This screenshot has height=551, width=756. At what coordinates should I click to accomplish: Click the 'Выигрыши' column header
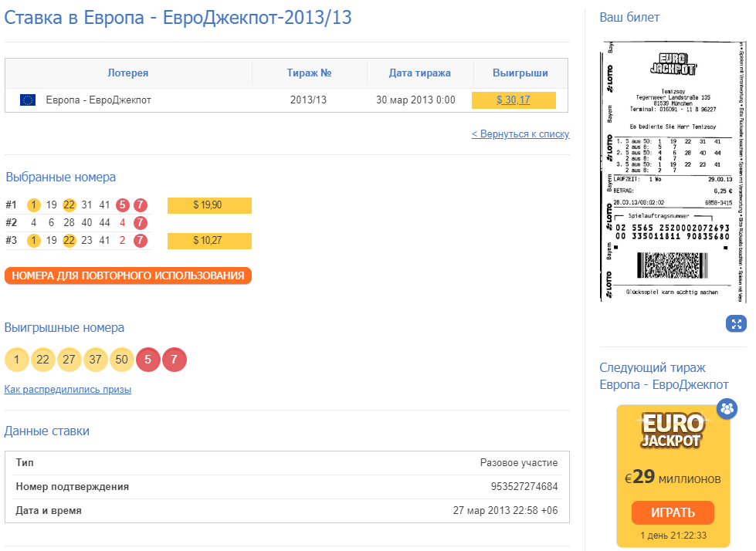pyautogui.click(x=520, y=73)
